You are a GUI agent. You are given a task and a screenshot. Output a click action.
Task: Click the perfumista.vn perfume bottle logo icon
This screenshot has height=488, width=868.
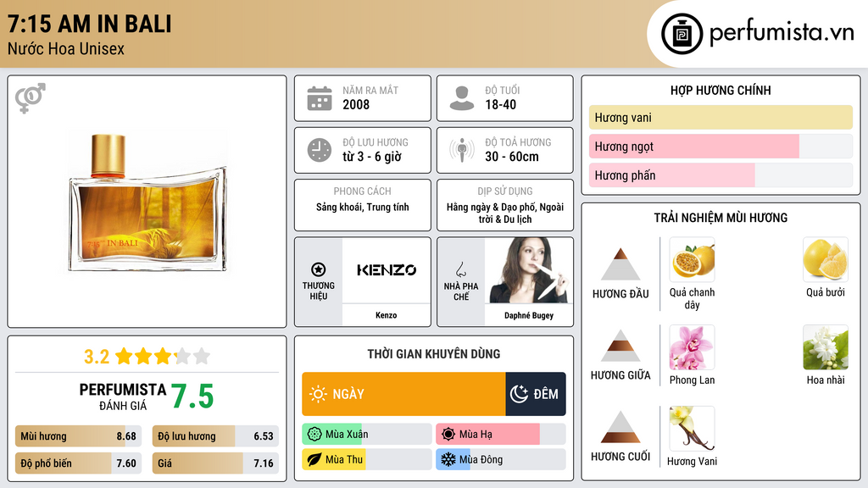[x=682, y=34]
